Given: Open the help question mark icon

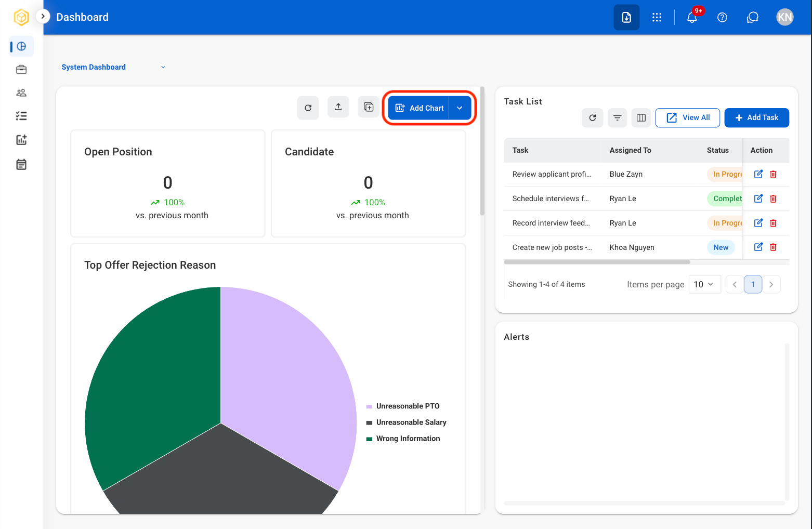Looking at the screenshot, I should point(722,17).
